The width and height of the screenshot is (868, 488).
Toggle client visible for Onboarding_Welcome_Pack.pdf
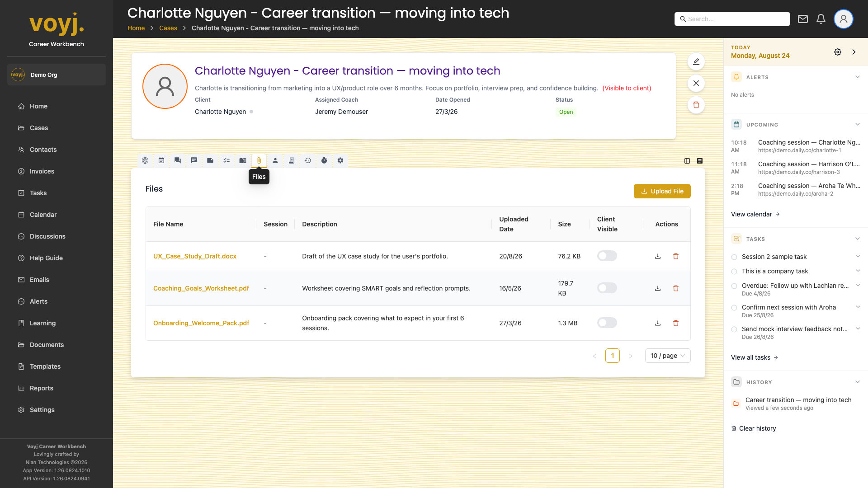click(607, 323)
